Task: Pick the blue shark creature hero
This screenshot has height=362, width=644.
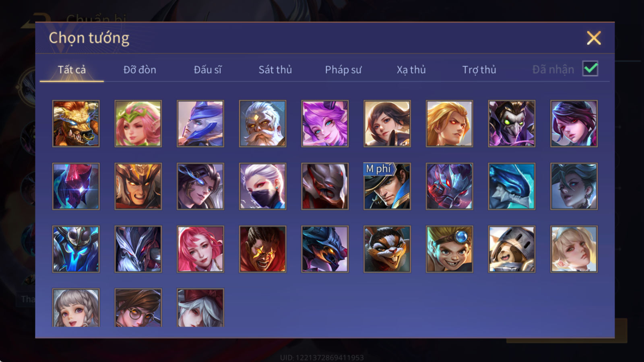Action: [512, 186]
